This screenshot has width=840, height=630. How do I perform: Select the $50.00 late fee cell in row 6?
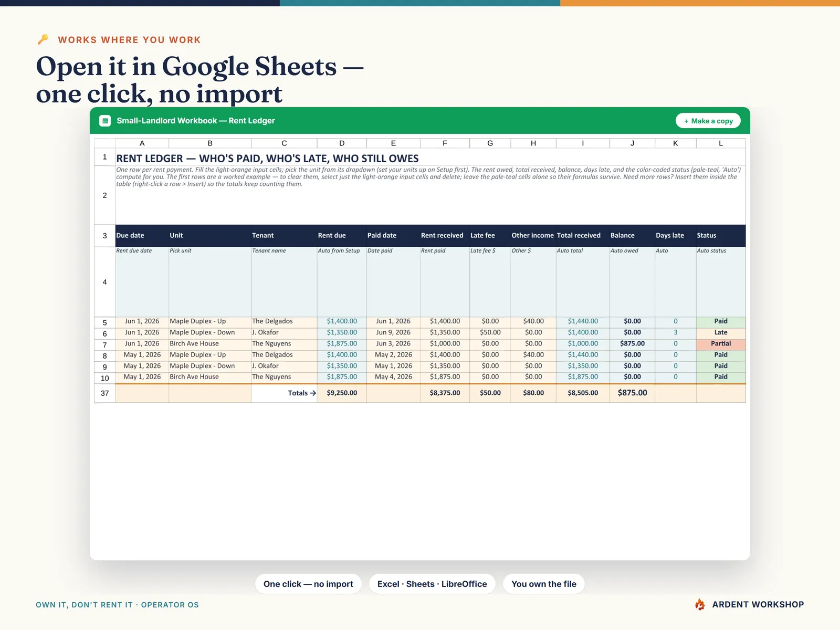click(x=490, y=332)
